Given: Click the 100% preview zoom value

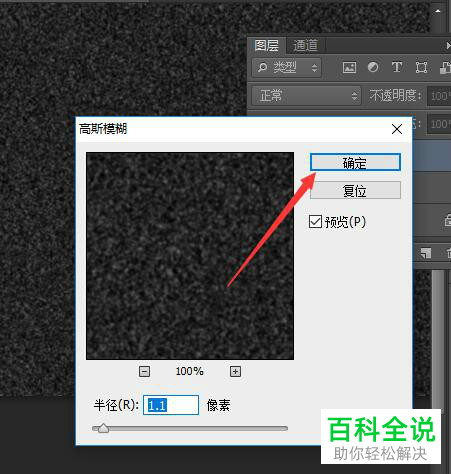Looking at the screenshot, I should (x=189, y=371).
